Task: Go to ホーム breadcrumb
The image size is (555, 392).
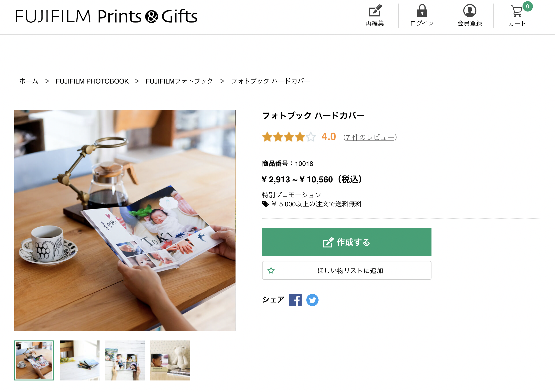Action: click(28, 81)
